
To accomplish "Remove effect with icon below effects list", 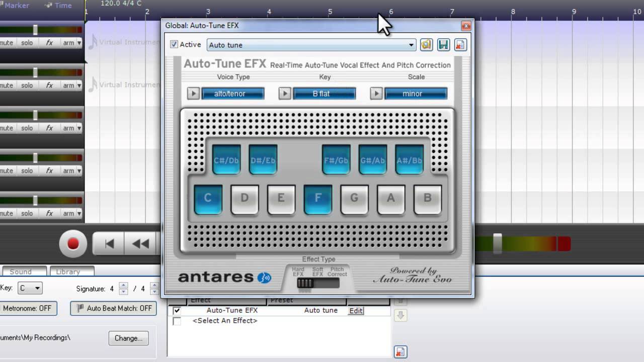I will pyautogui.click(x=400, y=351).
